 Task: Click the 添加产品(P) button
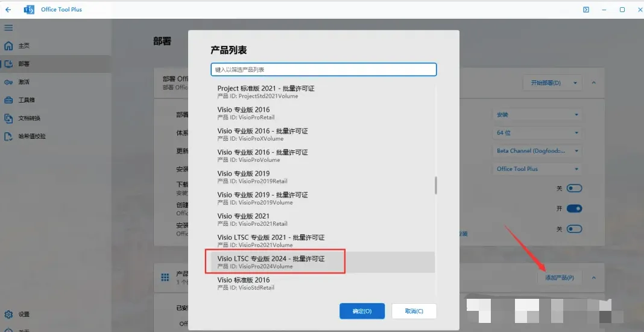[x=560, y=278]
